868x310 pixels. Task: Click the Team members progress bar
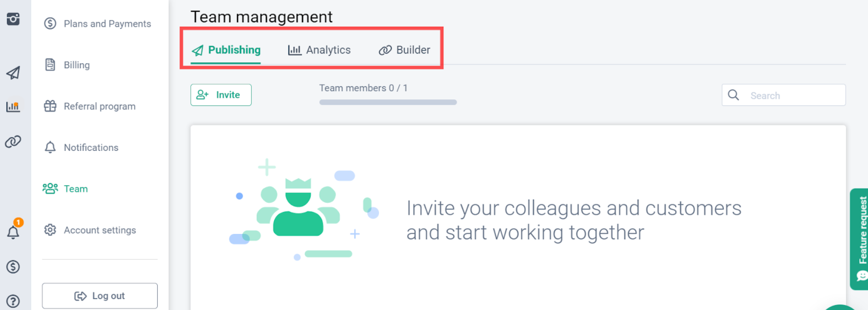(388, 102)
